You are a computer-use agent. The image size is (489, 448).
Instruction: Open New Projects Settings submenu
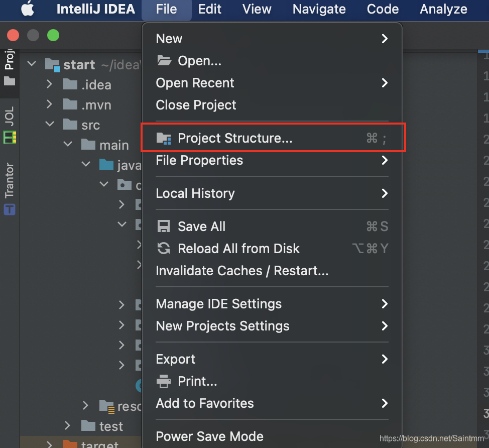tap(272, 326)
